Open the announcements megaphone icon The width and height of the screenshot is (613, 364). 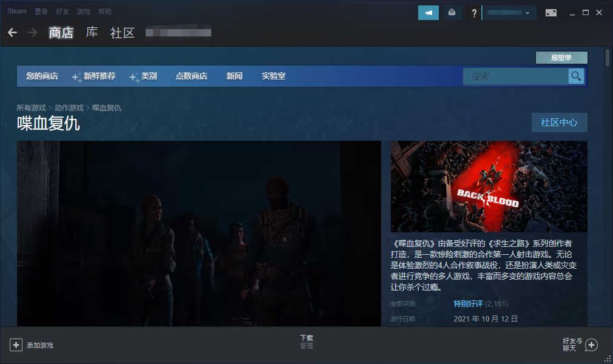click(428, 13)
